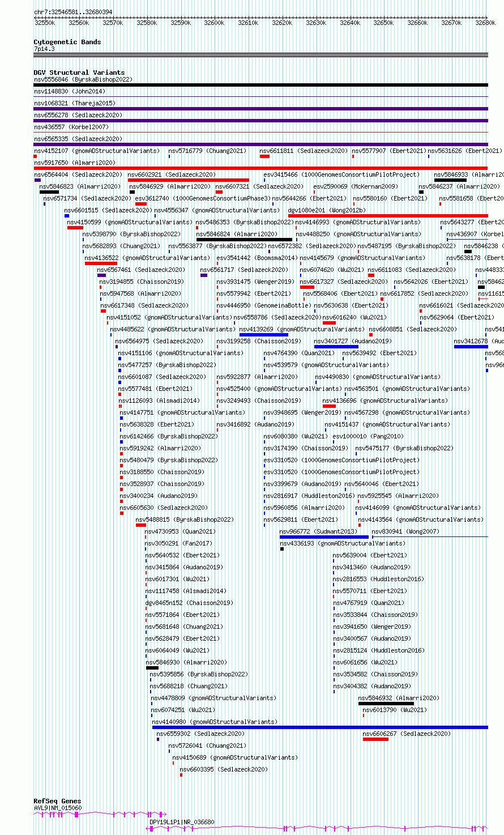
Task: Open variant esv1000010 (Pang2010)
Action: 369,436
